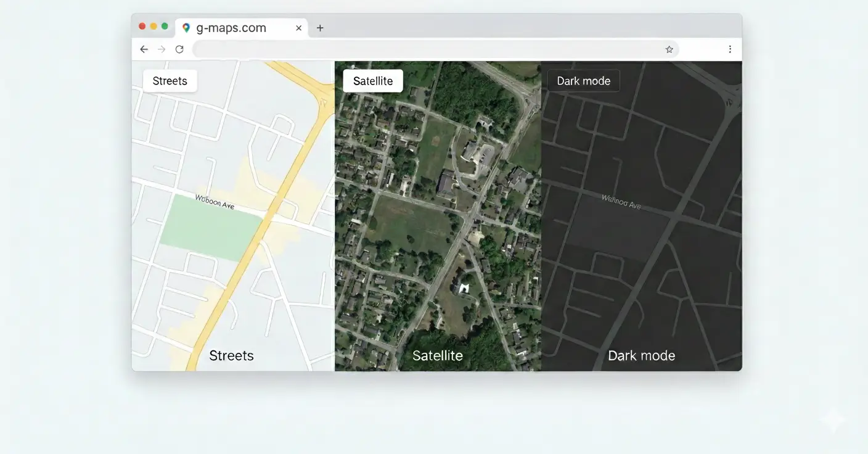Select the g-maps.com browser tab

click(242, 28)
